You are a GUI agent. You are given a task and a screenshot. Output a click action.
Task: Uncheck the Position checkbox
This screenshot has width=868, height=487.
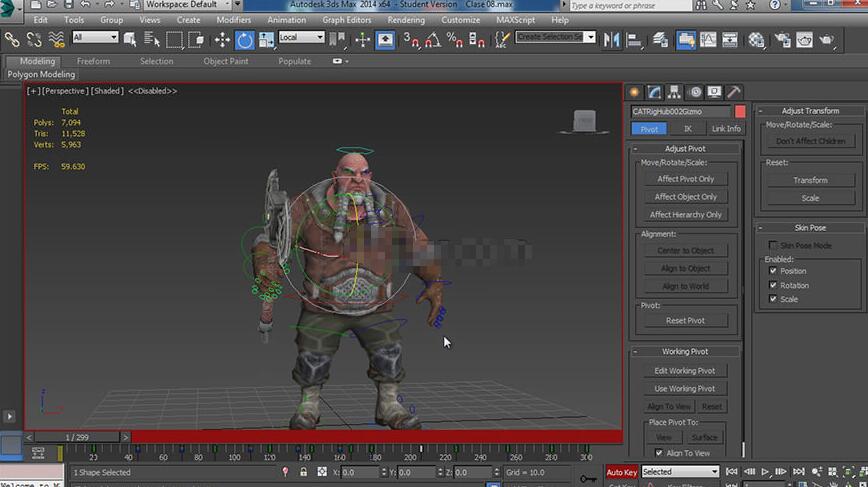point(773,271)
